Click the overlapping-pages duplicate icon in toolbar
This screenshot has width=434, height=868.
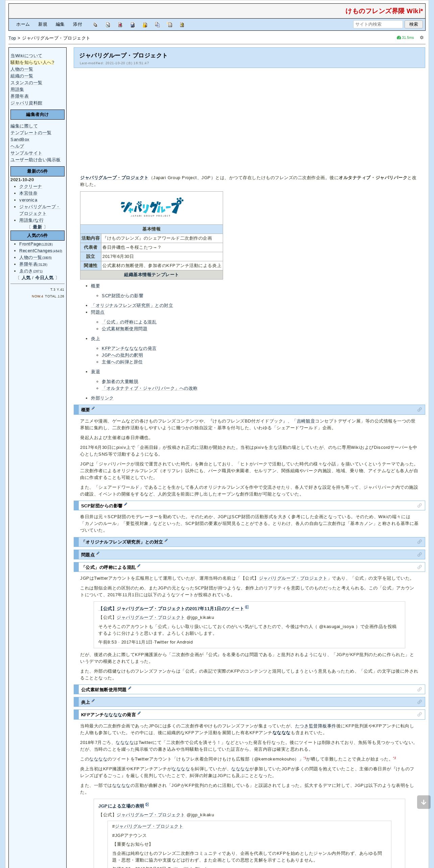click(x=95, y=25)
